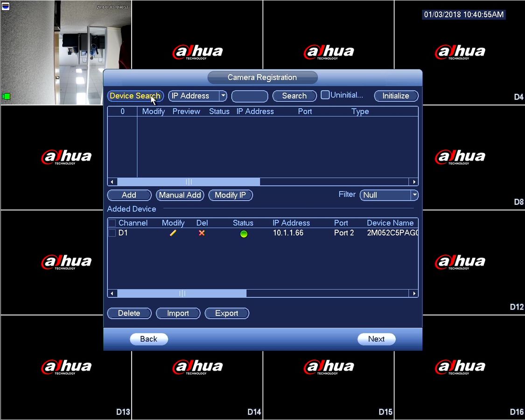
Task: Click the search text input field
Action: (250, 96)
